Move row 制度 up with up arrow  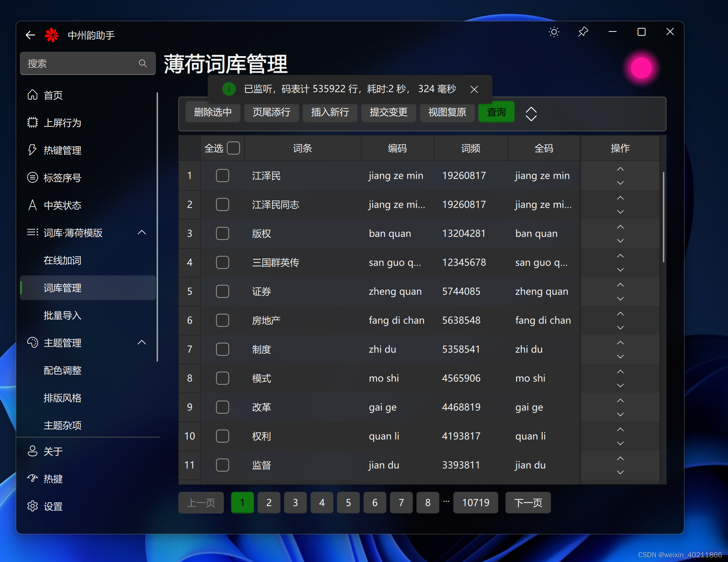pyautogui.click(x=620, y=343)
